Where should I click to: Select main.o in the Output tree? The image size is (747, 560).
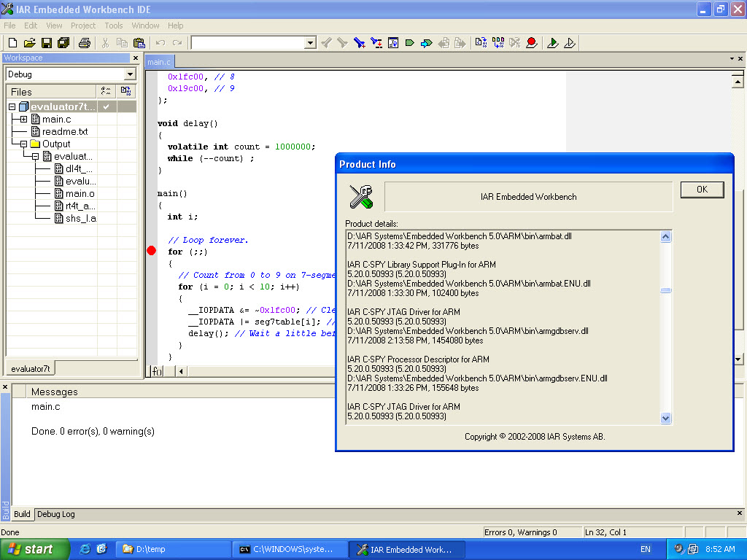(x=80, y=193)
